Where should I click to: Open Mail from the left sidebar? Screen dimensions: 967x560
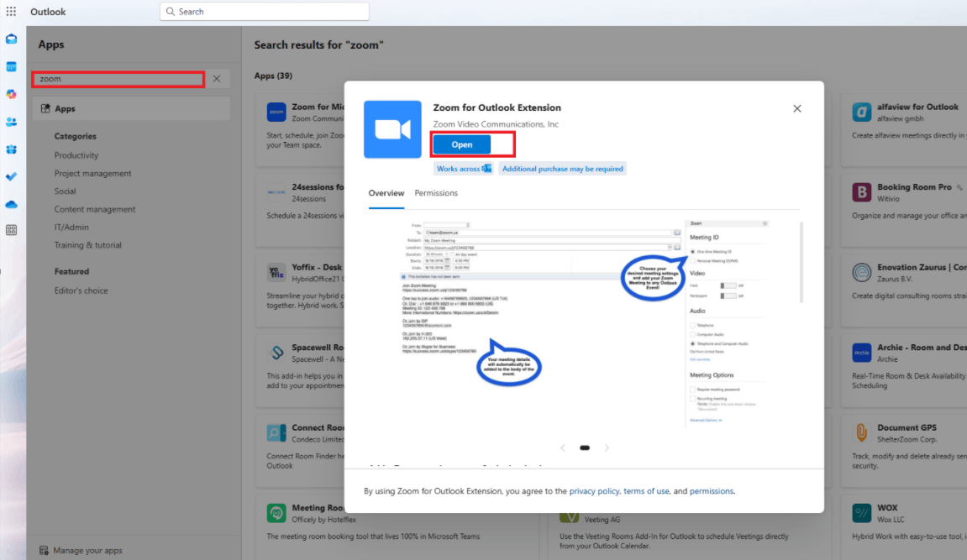(x=12, y=39)
